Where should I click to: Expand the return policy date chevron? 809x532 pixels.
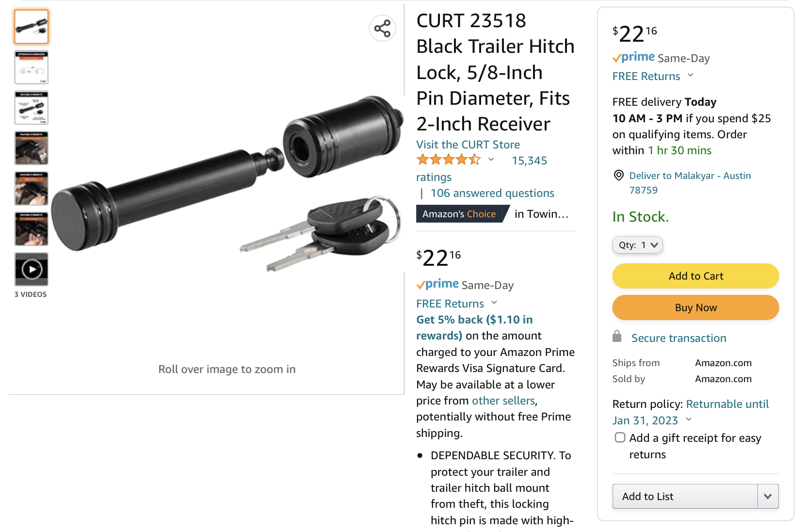tap(689, 419)
